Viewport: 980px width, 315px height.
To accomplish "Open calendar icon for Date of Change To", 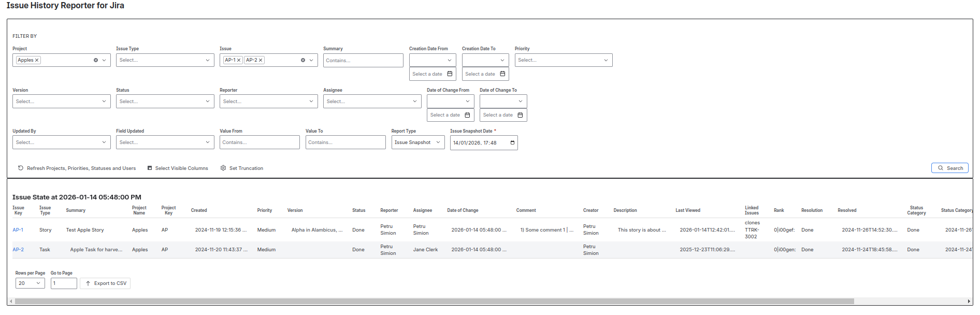I will click(520, 115).
